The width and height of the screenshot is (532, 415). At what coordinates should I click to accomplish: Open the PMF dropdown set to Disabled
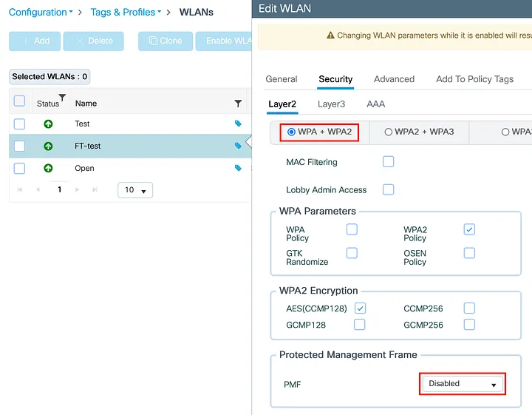click(x=463, y=384)
